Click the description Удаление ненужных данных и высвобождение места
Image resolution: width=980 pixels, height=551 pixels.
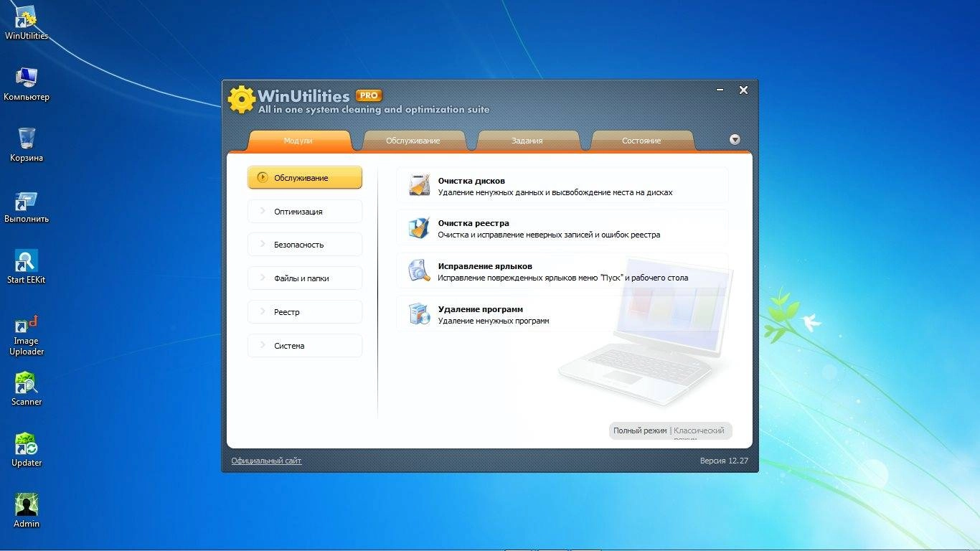(555, 192)
